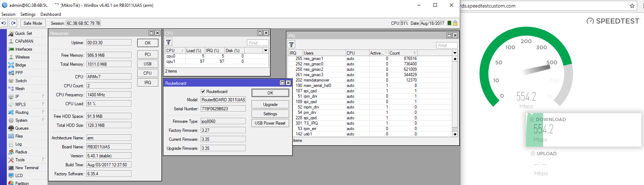644x185 pixels.
Task: Open CPU table columns dropdown arrow
Action: coord(266,51)
